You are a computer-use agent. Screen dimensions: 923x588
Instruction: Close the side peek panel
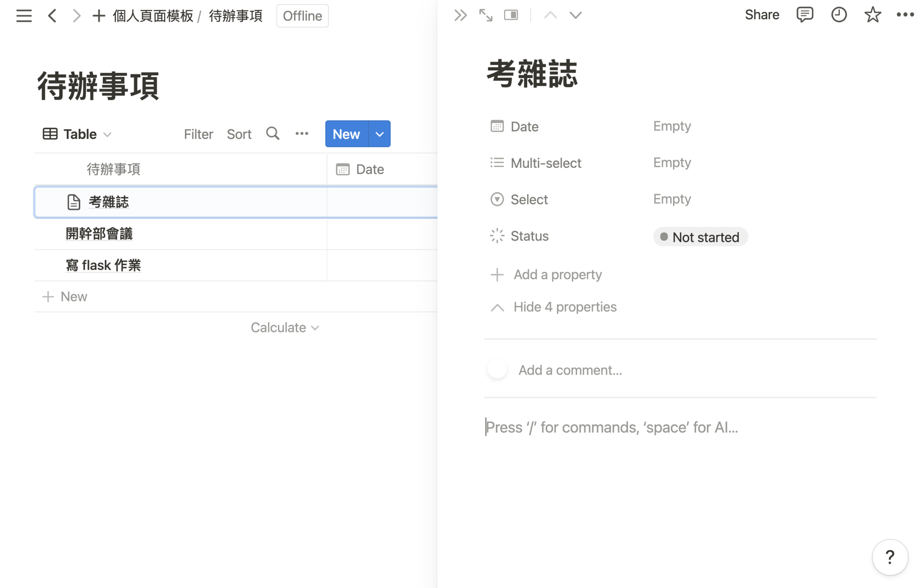coord(460,15)
